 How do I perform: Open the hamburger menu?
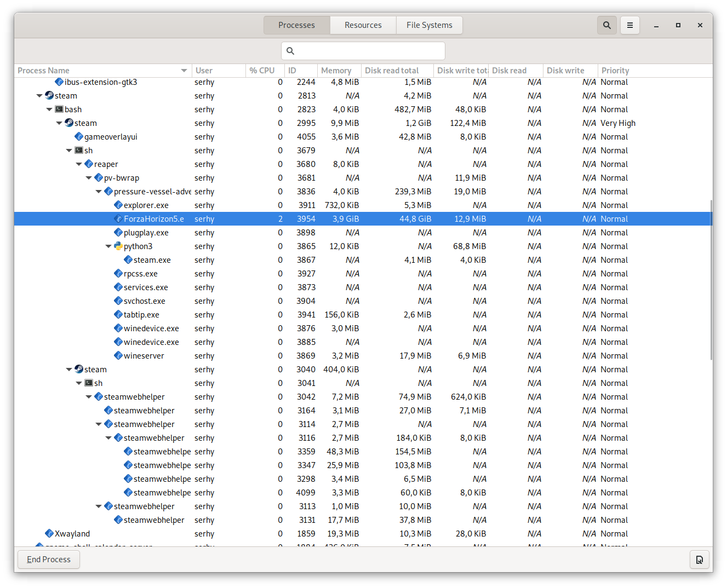pos(630,25)
